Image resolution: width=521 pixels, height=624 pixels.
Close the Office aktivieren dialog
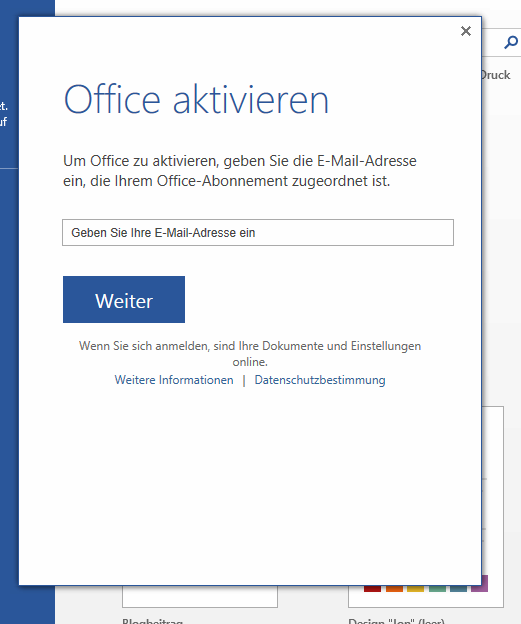pyautogui.click(x=466, y=31)
